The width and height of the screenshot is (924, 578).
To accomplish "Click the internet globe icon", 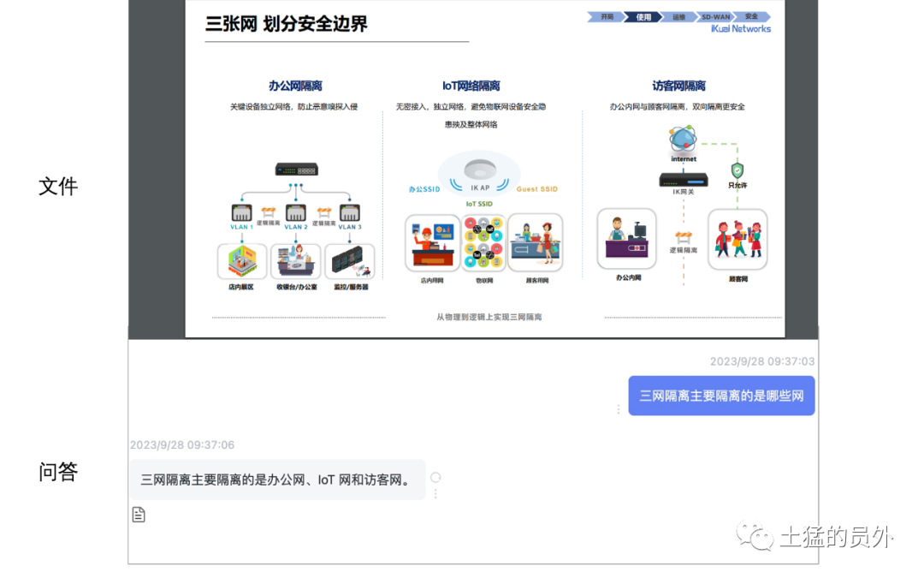I will 683,140.
